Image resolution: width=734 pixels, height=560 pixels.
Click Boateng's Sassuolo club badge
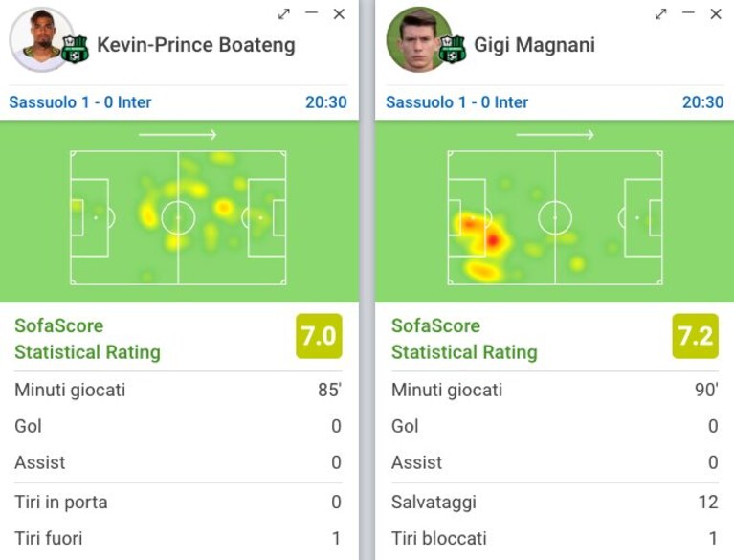pyautogui.click(x=75, y=49)
